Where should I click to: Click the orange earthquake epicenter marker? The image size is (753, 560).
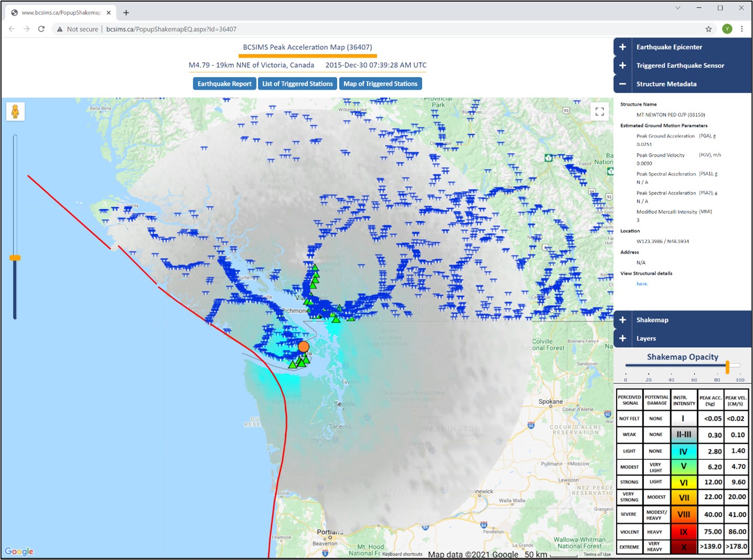(304, 346)
